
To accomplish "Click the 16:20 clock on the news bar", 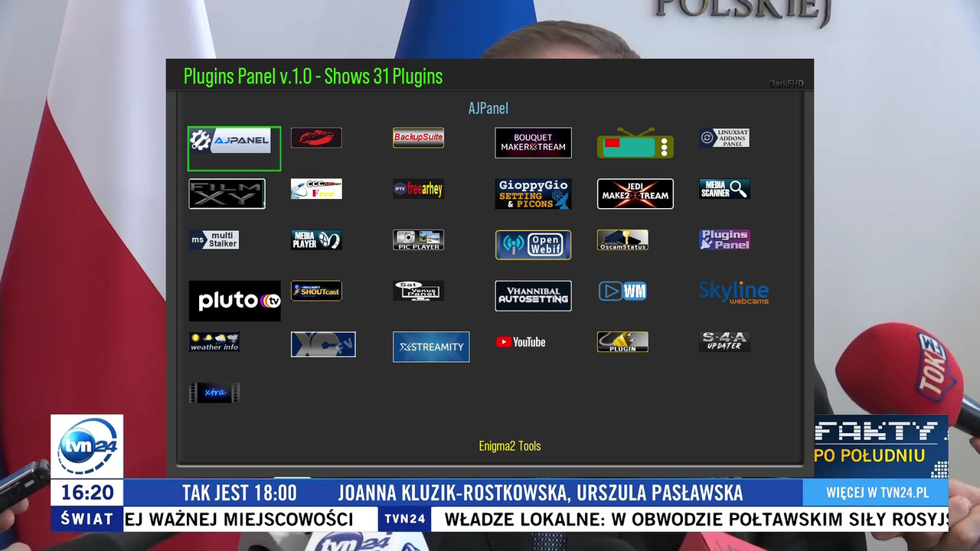I will (x=87, y=492).
